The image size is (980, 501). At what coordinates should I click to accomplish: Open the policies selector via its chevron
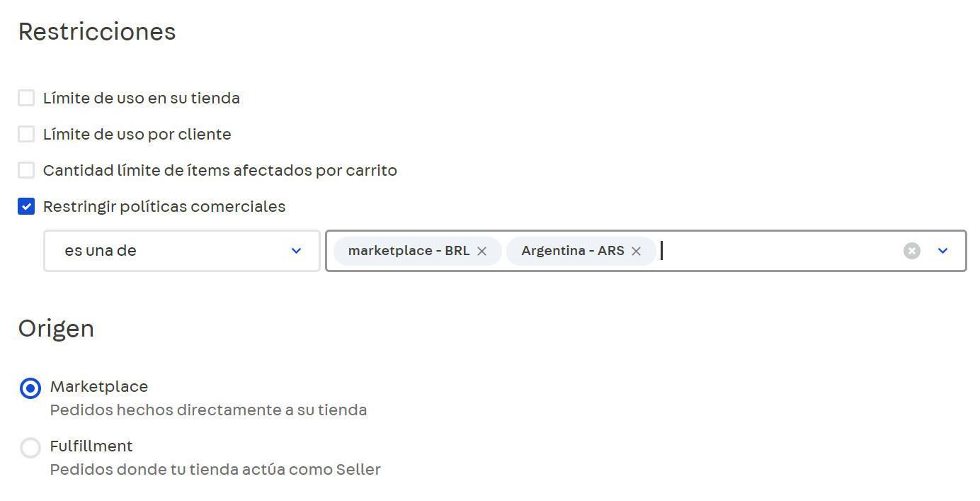[x=942, y=250]
